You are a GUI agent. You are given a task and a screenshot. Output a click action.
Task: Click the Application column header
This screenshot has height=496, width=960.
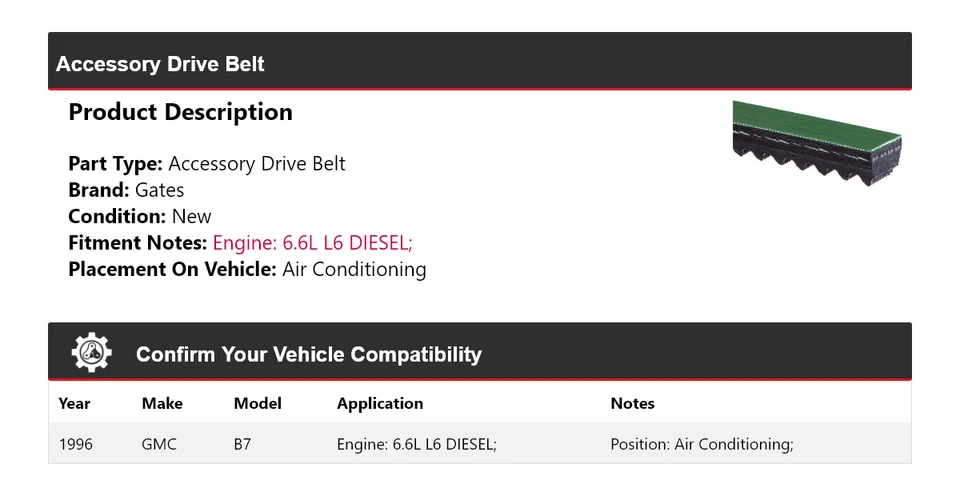pyautogui.click(x=379, y=404)
